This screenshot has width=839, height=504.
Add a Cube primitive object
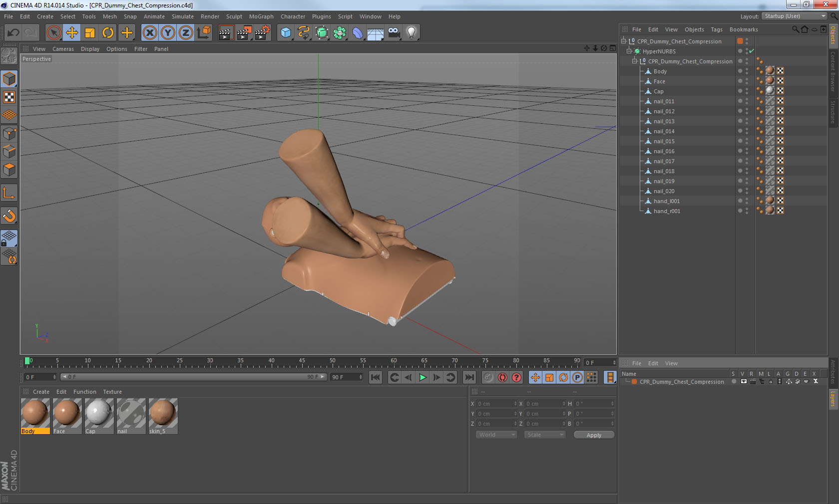coord(286,33)
